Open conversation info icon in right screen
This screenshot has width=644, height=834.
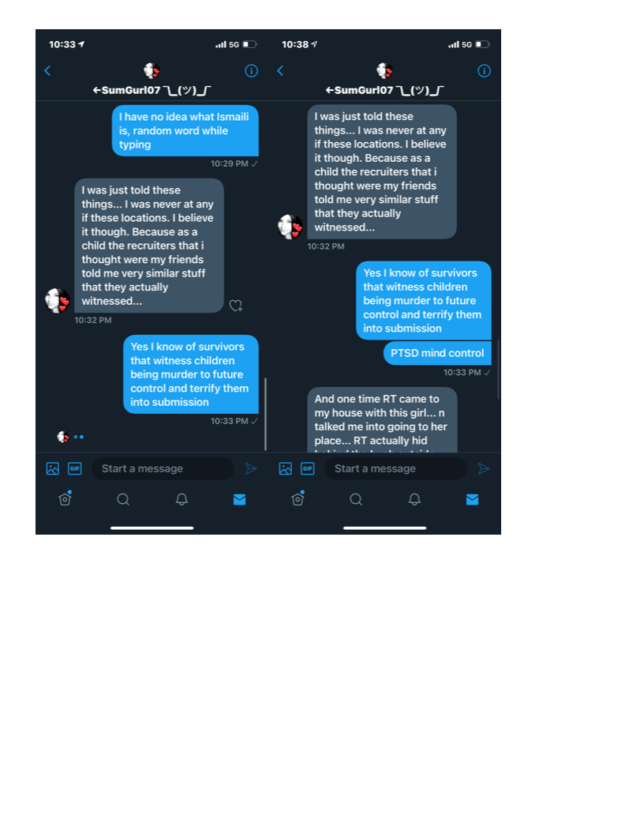484,71
